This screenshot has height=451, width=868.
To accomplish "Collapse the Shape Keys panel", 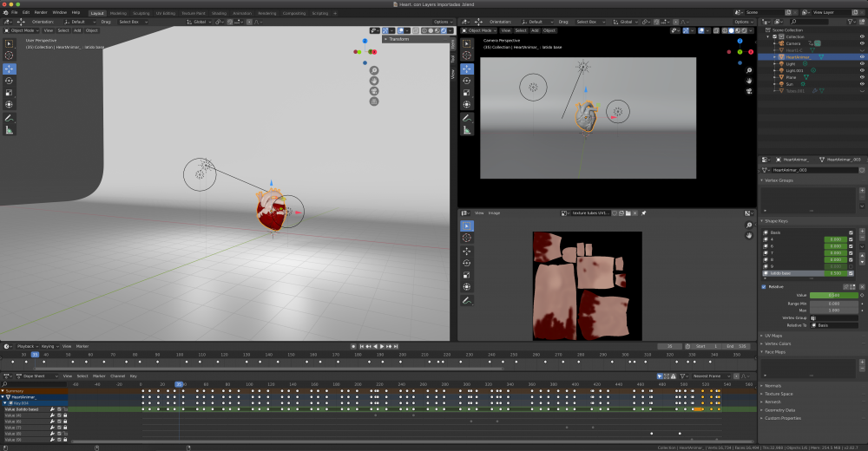I will [775, 221].
